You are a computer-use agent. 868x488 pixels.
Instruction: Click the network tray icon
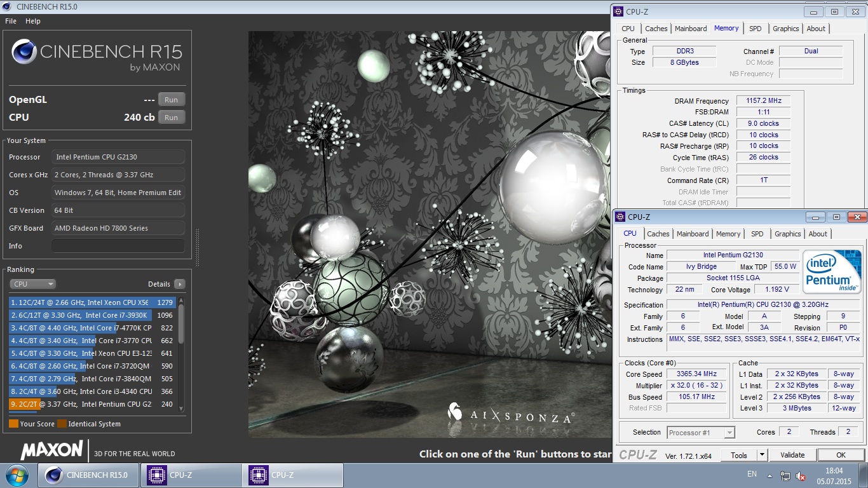(785, 476)
